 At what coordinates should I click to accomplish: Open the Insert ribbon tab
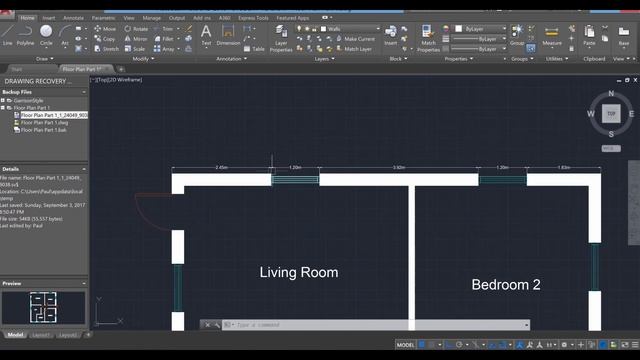pyautogui.click(x=49, y=18)
